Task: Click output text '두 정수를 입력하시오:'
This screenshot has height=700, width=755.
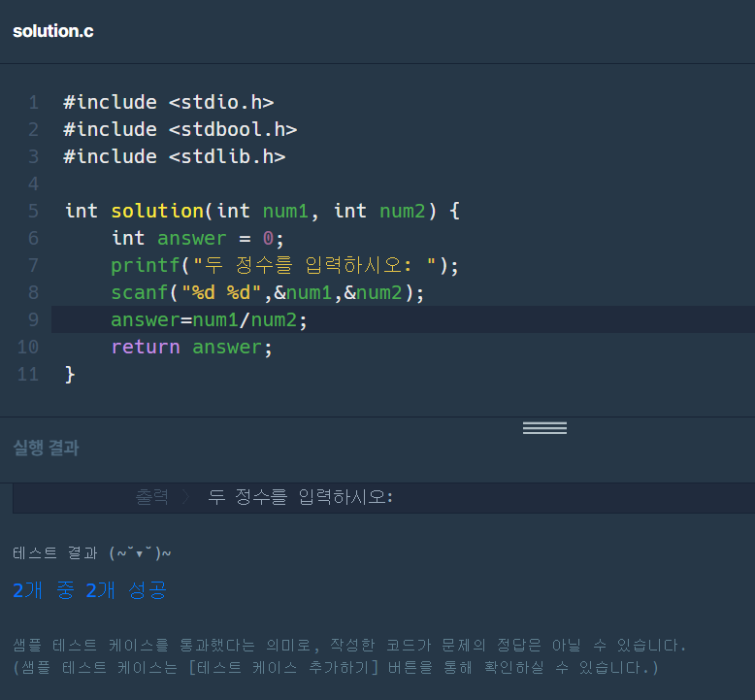Action: (x=301, y=497)
